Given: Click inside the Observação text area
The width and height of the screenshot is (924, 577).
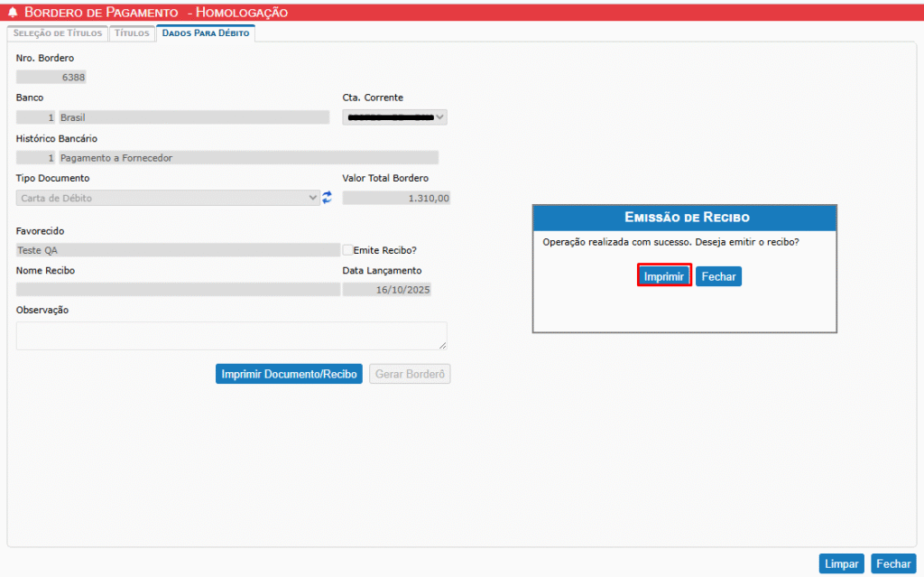Looking at the screenshot, I should [231, 335].
